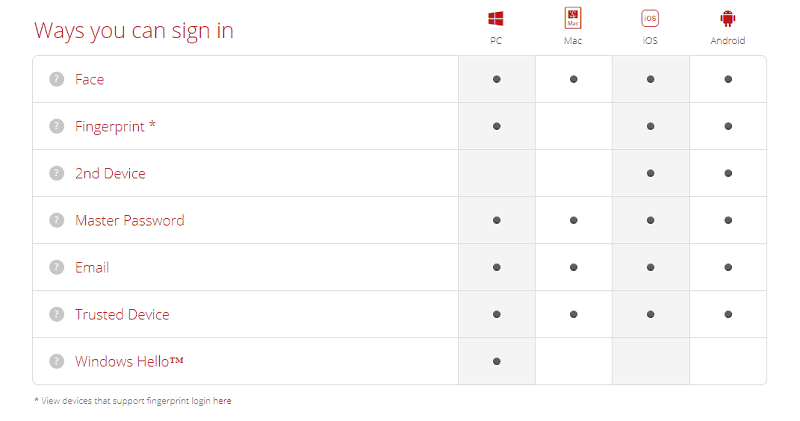
Task: Select the Face sign-in option
Action: pyautogui.click(x=89, y=80)
